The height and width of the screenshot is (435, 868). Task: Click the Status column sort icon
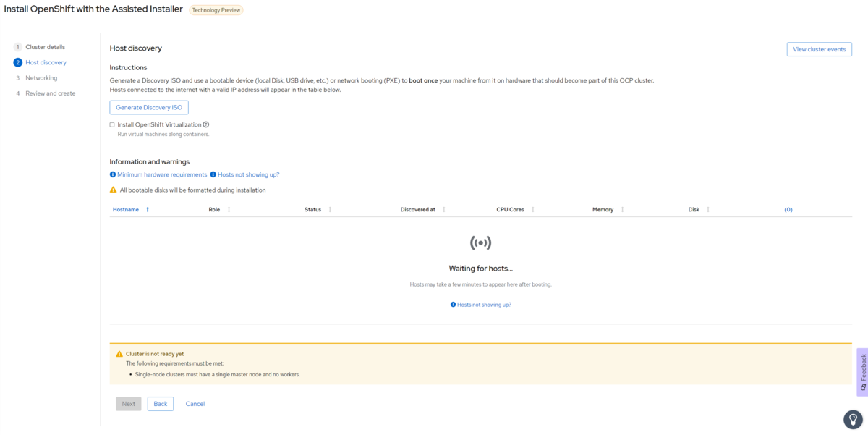click(x=330, y=210)
